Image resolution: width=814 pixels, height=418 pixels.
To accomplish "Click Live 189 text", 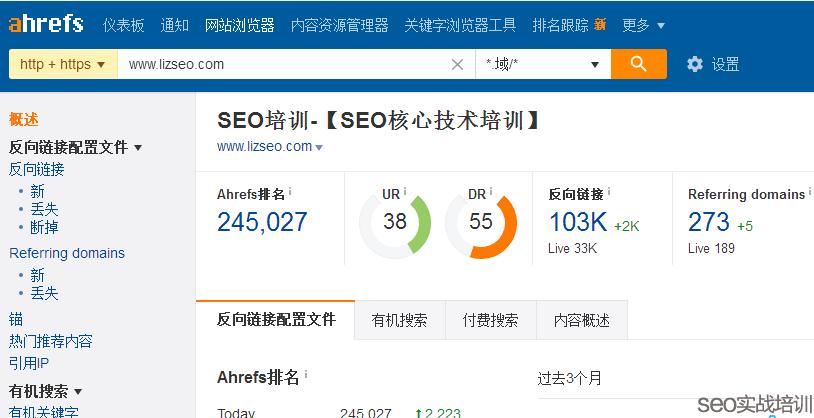I will (711, 249).
